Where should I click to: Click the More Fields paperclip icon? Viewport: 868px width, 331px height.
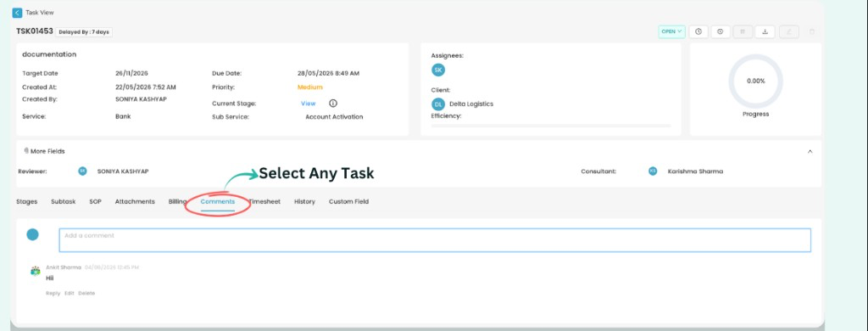click(x=26, y=151)
